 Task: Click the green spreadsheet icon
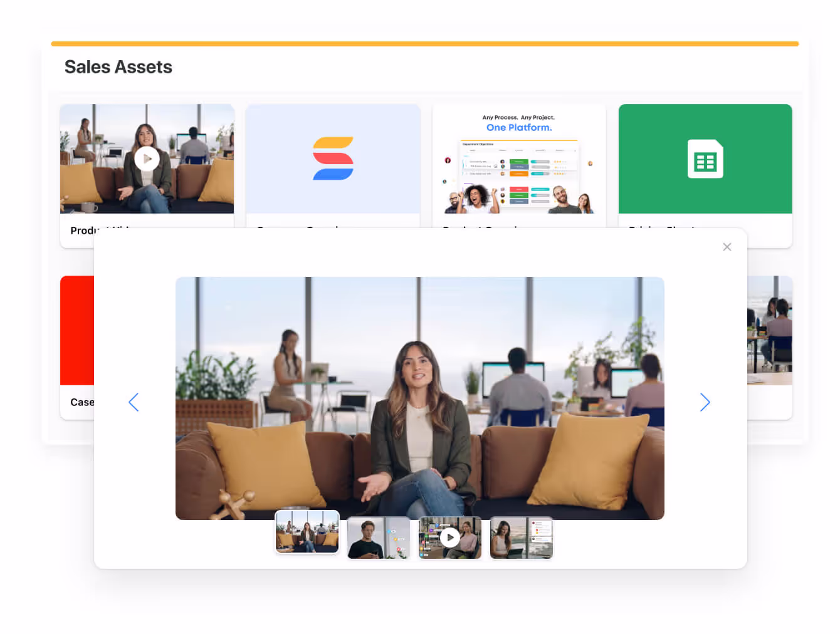(705, 159)
